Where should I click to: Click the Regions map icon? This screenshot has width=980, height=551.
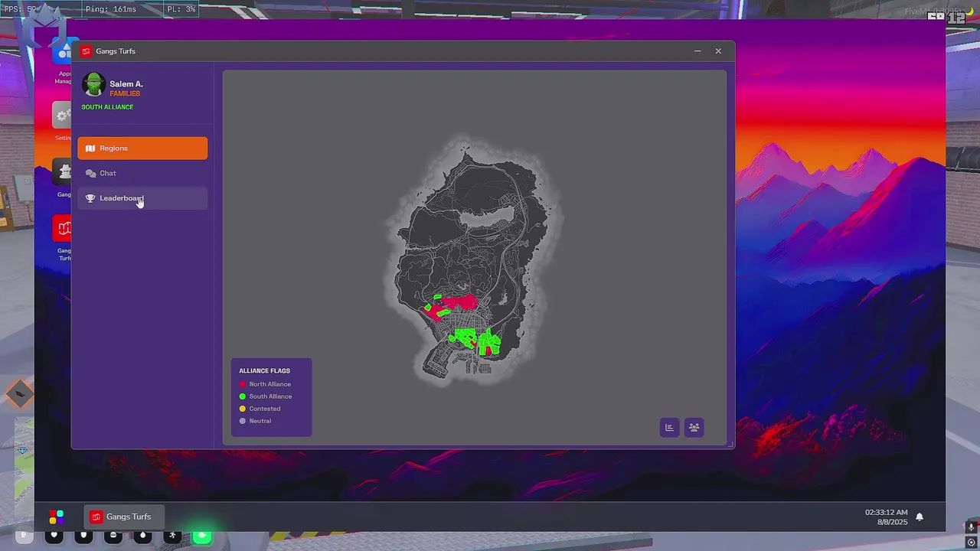point(90,148)
